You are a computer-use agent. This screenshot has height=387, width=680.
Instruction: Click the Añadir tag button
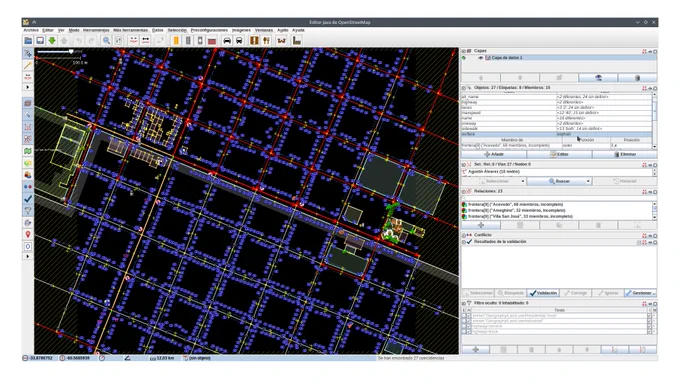point(494,154)
